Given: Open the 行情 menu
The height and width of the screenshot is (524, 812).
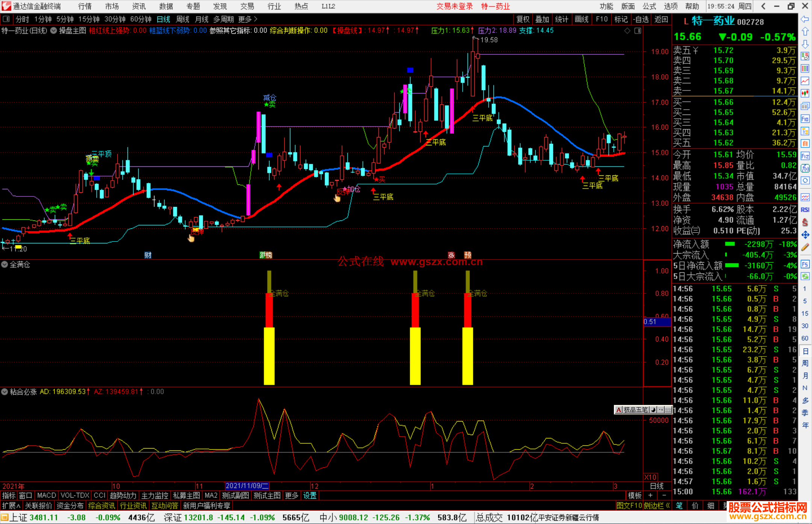Looking at the screenshot, I should [85, 6].
